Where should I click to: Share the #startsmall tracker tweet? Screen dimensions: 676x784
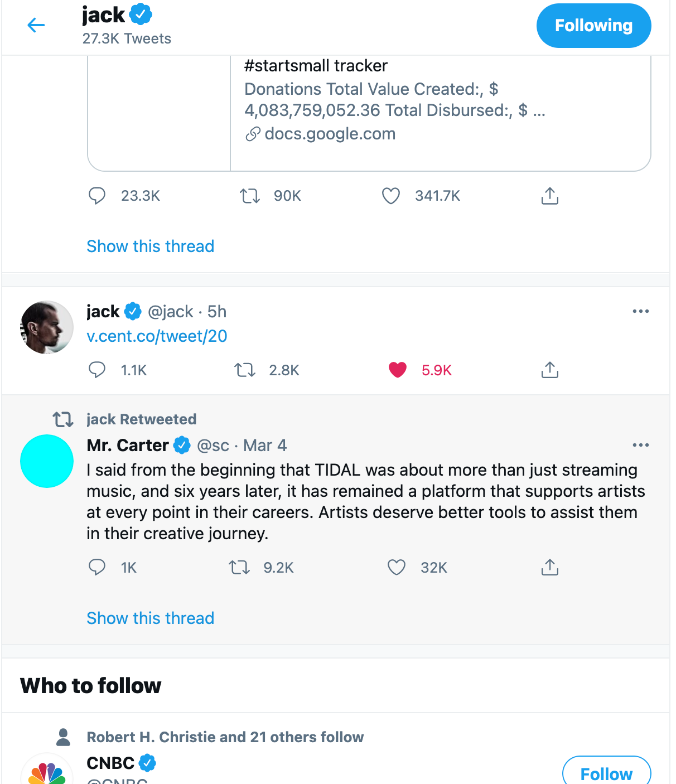click(x=549, y=196)
